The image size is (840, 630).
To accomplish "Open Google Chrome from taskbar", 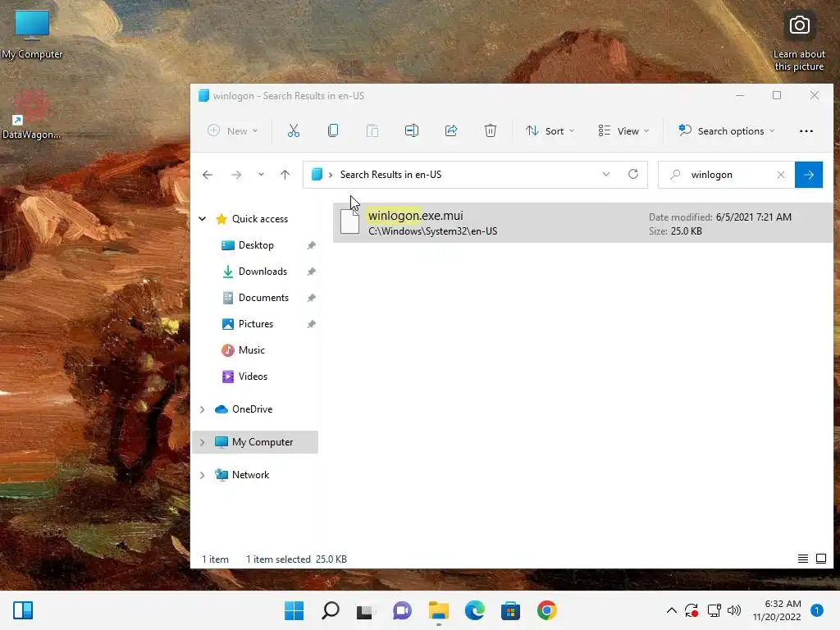I will click(547, 610).
